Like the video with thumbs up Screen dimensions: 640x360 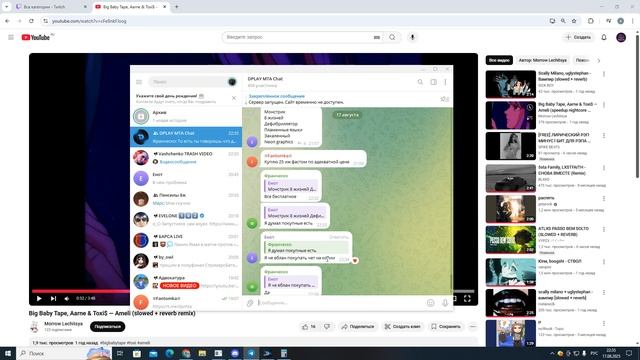(x=309, y=327)
